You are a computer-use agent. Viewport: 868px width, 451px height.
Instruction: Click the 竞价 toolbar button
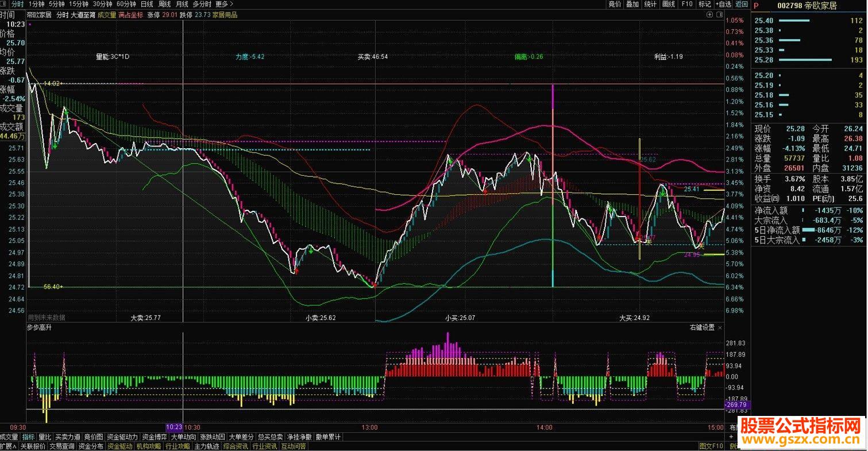click(x=615, y=4)
